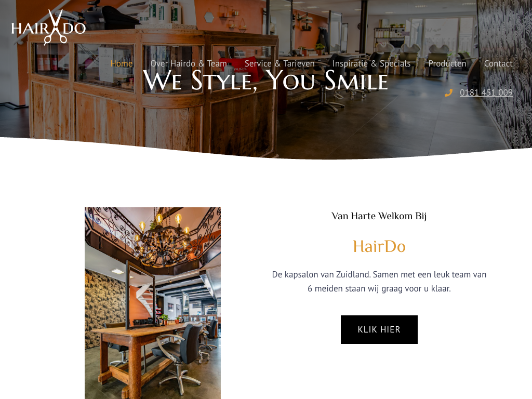Click the orange HairDo heading
The height and width of the screenshot is (399, 532).
click(x=379, y=246)
